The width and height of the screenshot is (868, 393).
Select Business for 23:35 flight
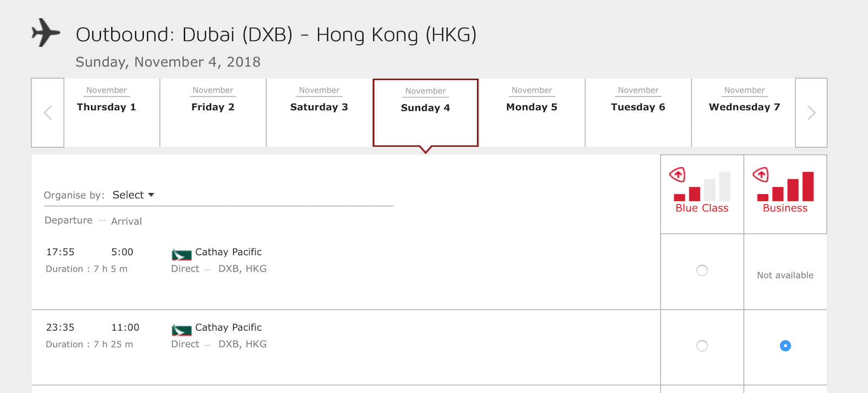[786, 346]
